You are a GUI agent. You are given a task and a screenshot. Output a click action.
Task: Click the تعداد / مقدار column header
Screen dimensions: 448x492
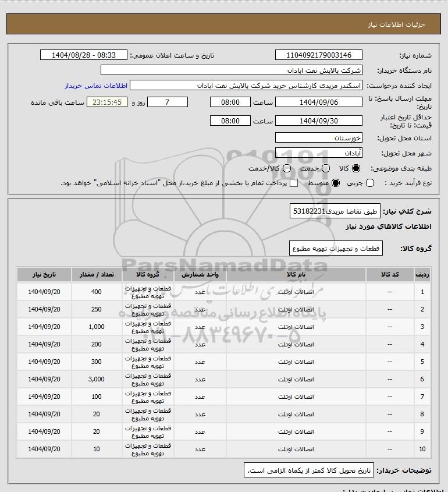(x=97, y=275)
